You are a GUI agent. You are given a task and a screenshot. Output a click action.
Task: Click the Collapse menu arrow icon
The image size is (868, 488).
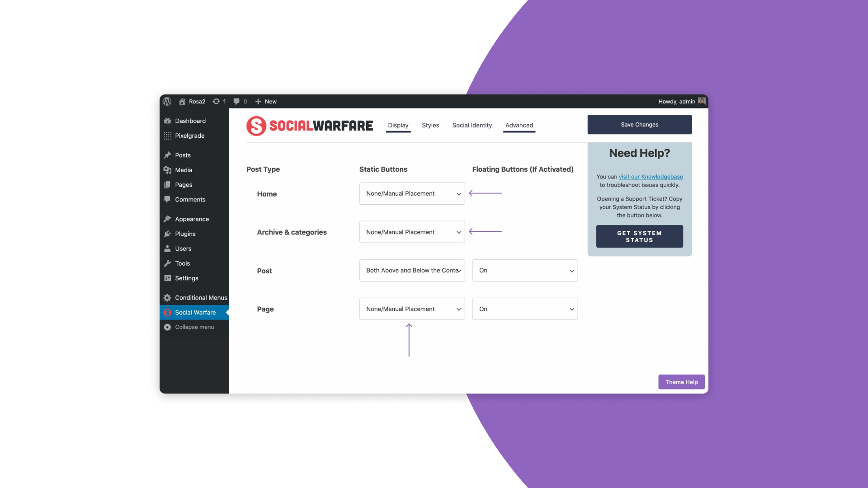click(168, 327)
